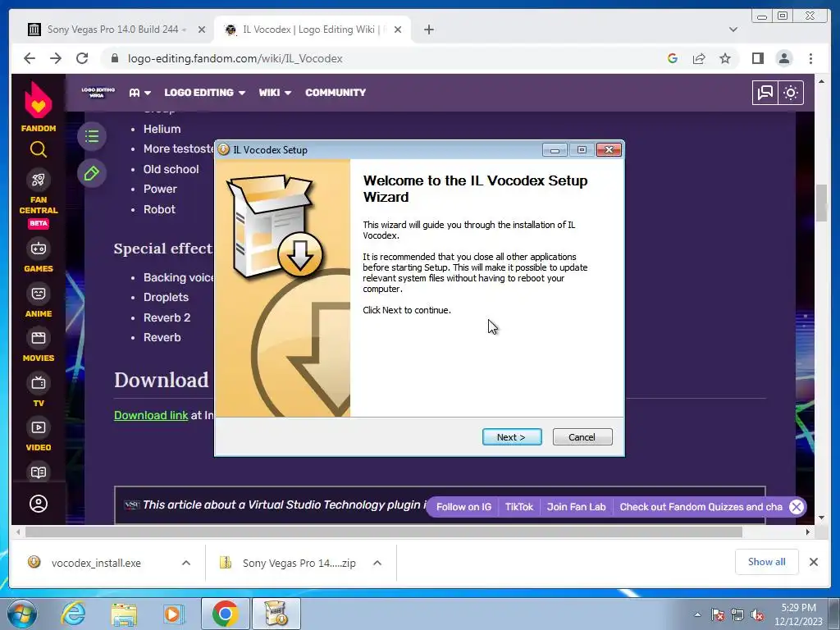Click the share page icon in address bar
The width and height of the screenshot is (840, 630).
point(699,58)
